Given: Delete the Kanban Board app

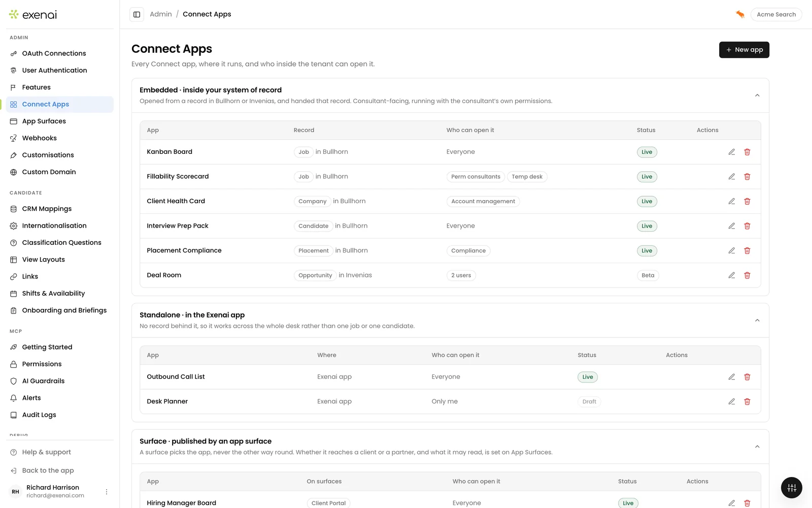Looking at the screenshot, I should pos(747,152).
